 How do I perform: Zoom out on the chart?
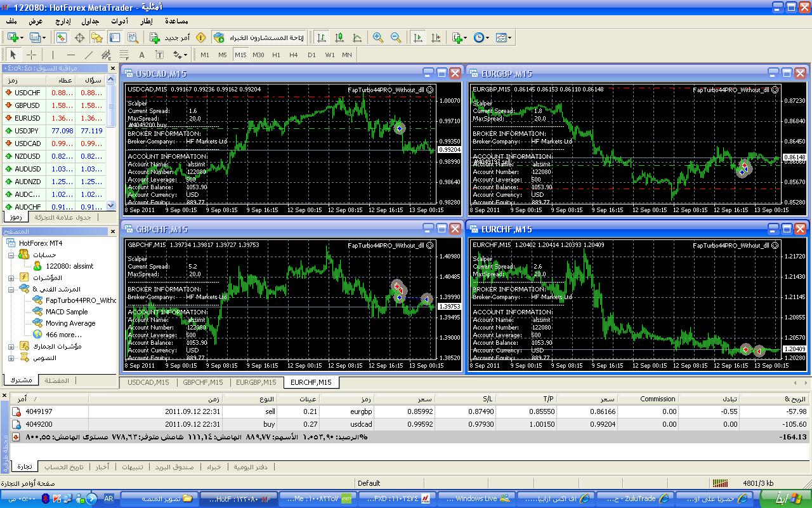[396, 38]
